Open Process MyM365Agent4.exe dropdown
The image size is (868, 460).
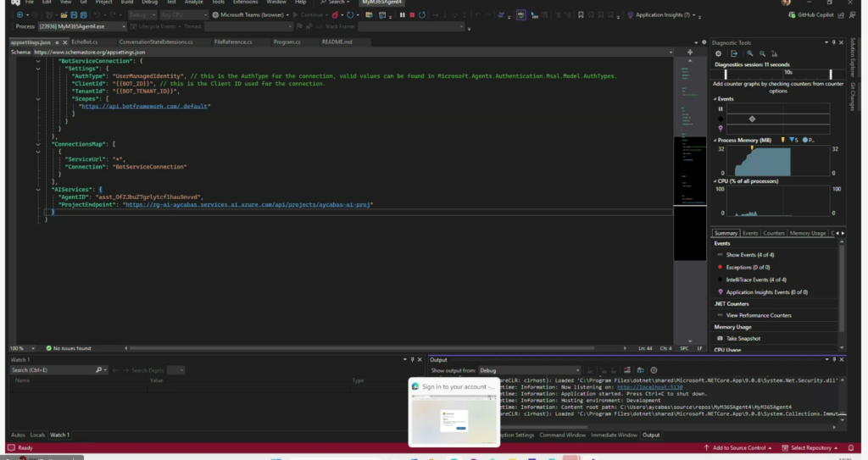click(x=82, y=26)
